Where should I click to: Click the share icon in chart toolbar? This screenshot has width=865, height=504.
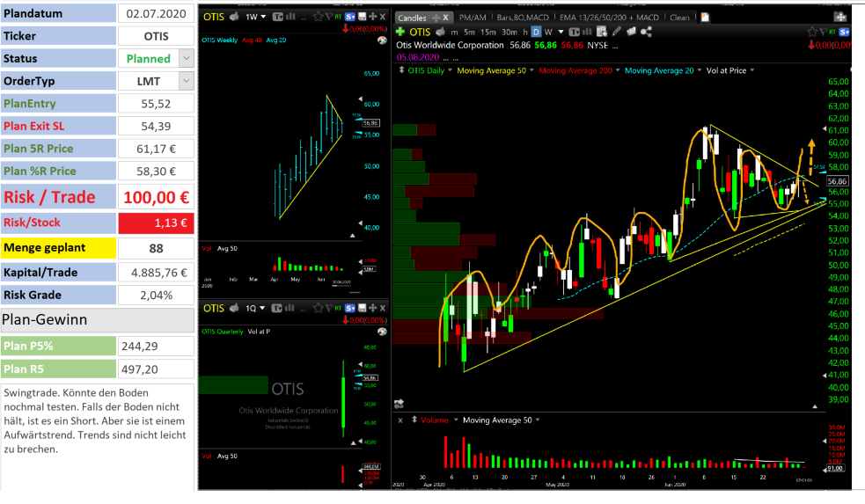[646, 32]
